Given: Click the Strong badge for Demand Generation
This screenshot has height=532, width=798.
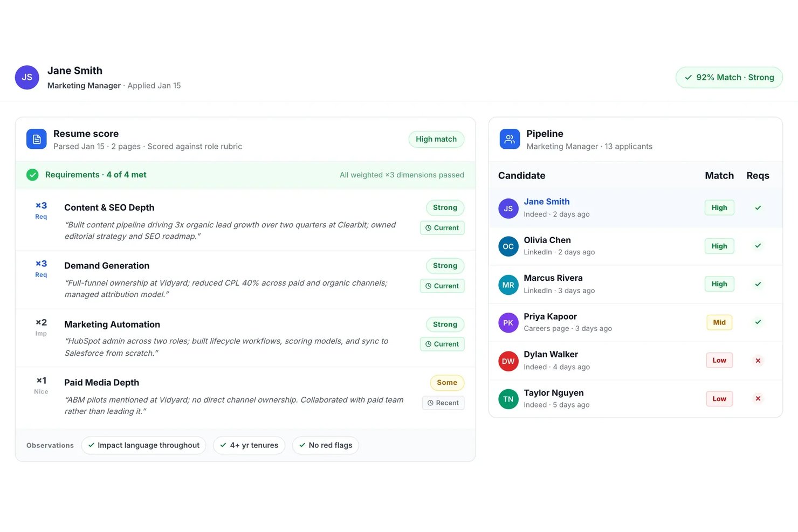Looking at the screenshot, I should [x=445, y=266].
